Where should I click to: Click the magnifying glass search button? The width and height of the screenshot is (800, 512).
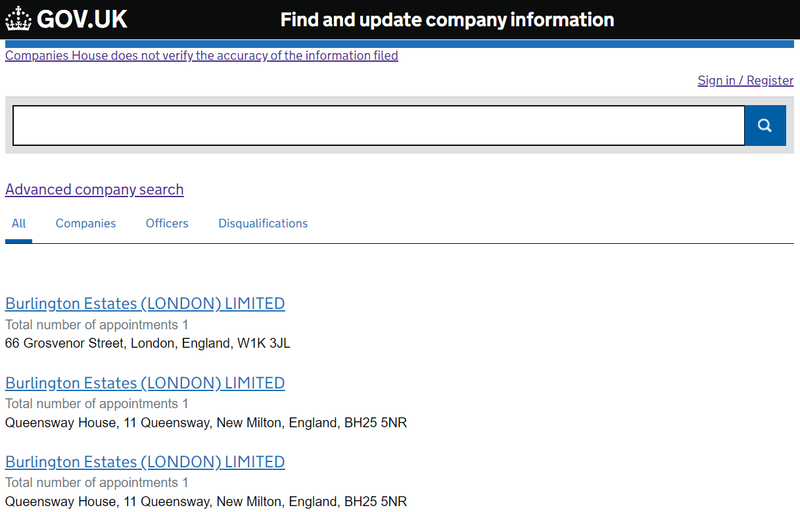[765, 125]
